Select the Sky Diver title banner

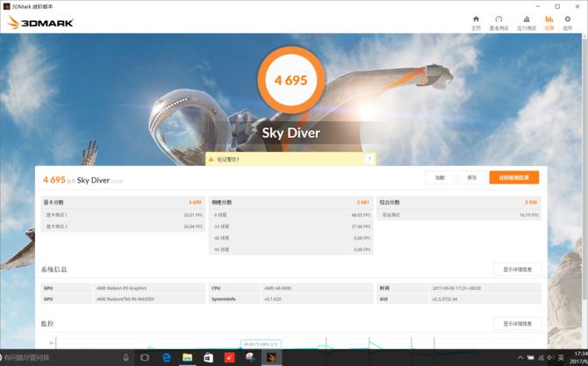[x=291, y=133]
